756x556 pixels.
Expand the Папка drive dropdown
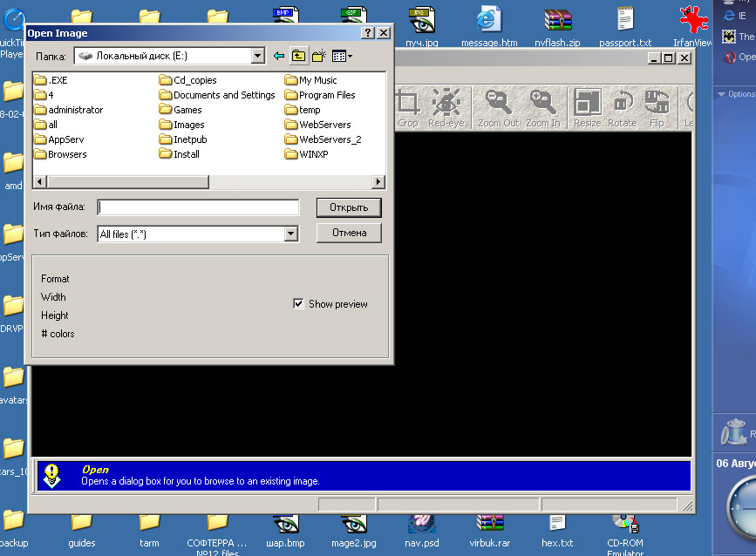click(x=258, y=56)
